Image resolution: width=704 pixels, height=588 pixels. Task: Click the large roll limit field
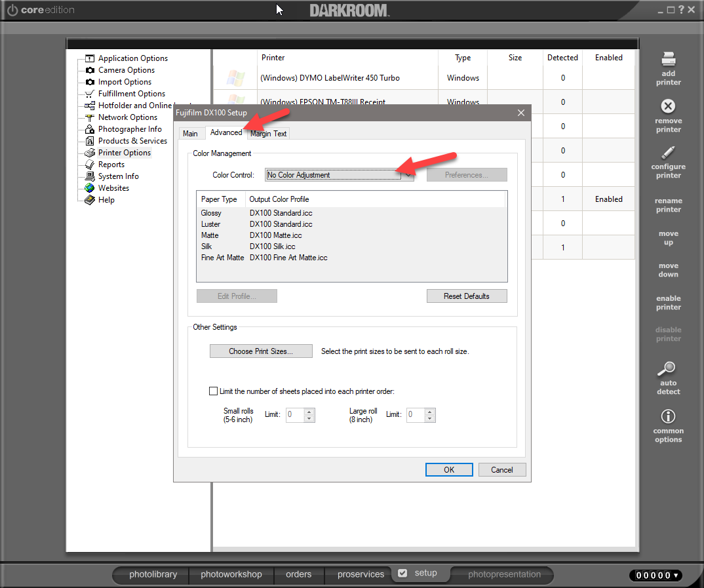coord(414,414)
